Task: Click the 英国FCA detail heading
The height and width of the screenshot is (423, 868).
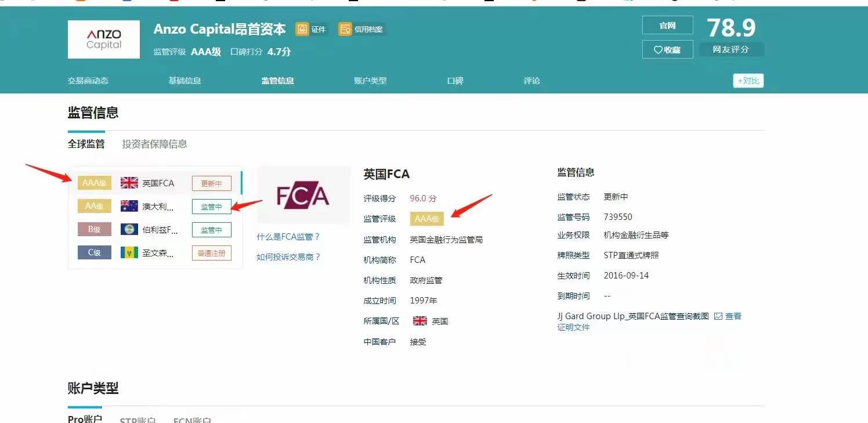Action: [386, 174]
